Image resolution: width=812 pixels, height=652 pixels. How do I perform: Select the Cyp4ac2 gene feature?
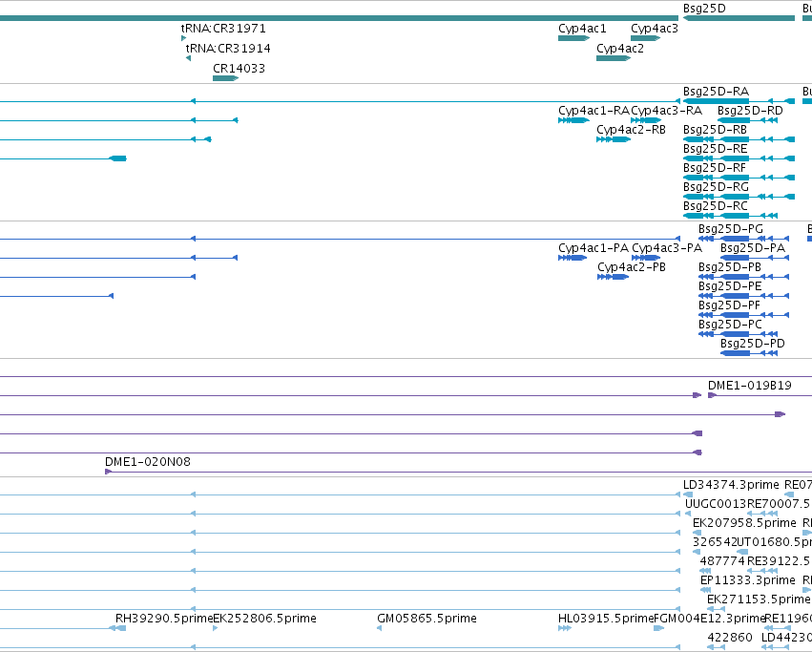coord(614,58)
